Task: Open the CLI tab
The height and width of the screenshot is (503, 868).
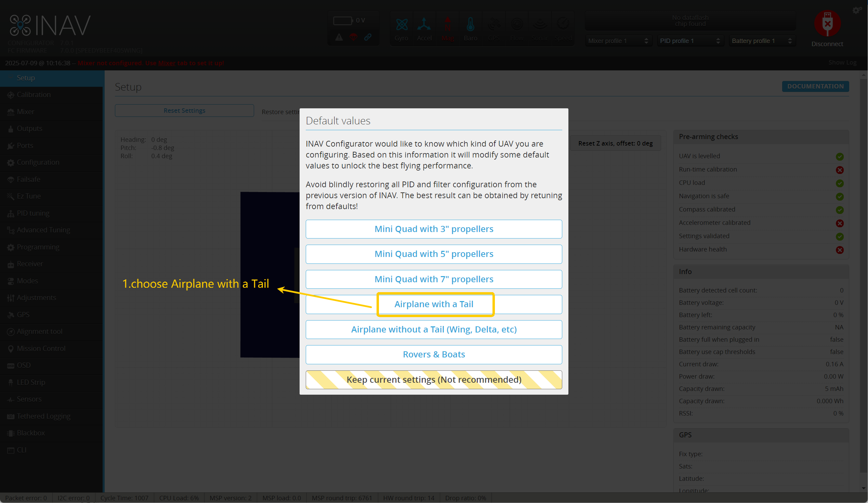Action: (x=52, y=450)
